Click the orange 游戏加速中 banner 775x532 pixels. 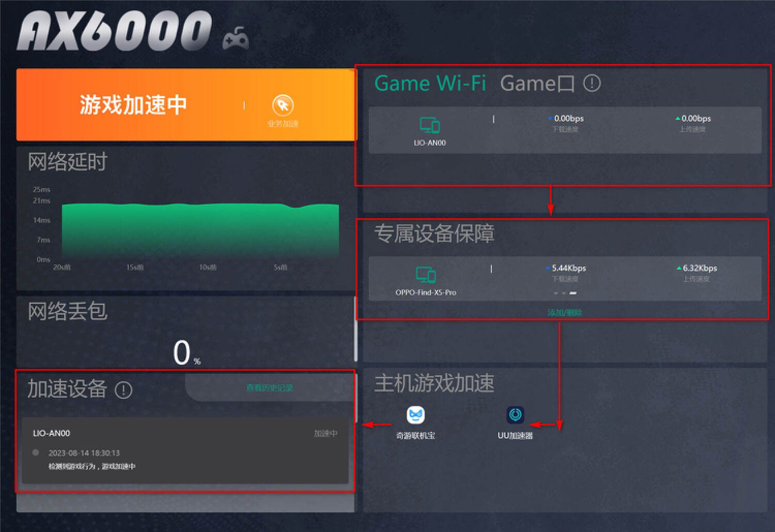[x=186, y=105]
